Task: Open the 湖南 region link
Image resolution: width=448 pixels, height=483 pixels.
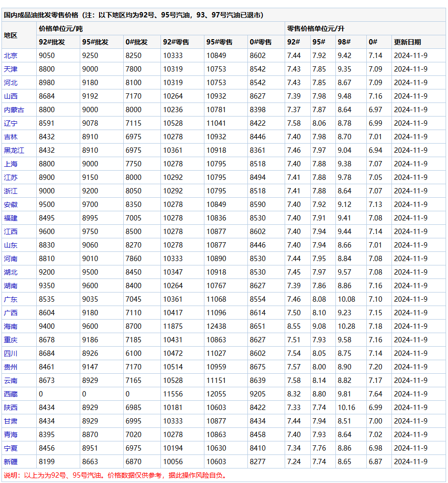Action: pos(11,286)
